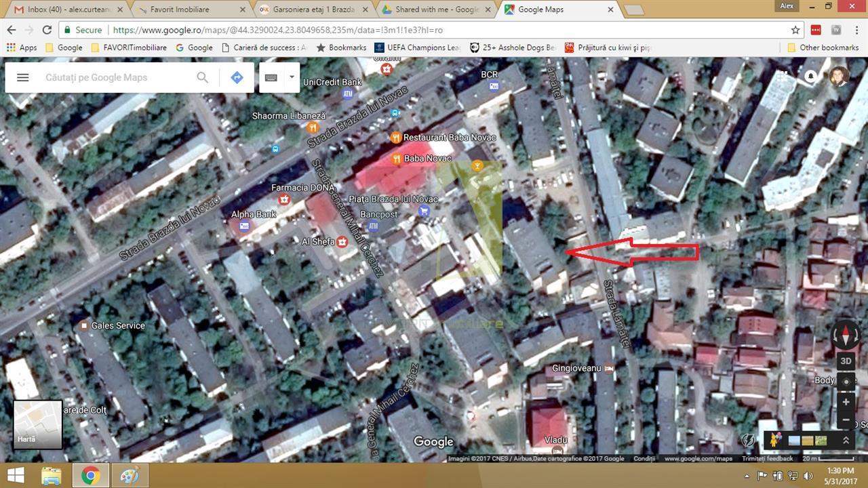Switch to the Favorit Imobiliare tab
This screenshot has height=488, width=868.
[x=180, y=9]
